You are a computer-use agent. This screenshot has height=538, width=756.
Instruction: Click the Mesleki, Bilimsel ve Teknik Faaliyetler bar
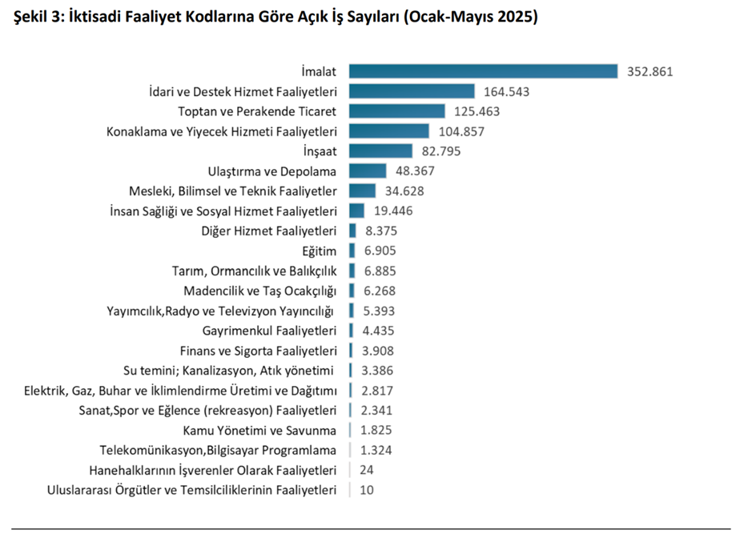(x=362, y=191)
